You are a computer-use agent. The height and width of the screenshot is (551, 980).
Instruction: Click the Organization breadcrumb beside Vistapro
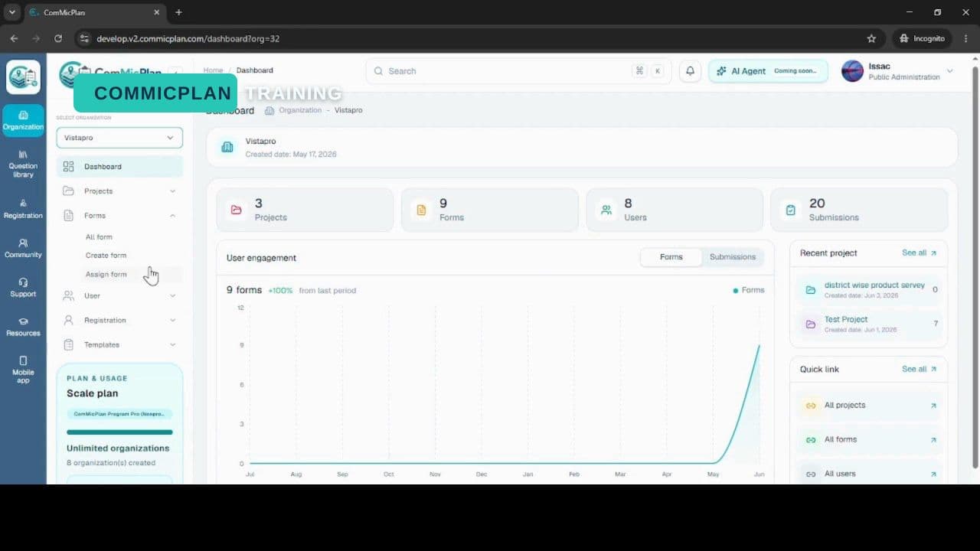tap(300, 110)
